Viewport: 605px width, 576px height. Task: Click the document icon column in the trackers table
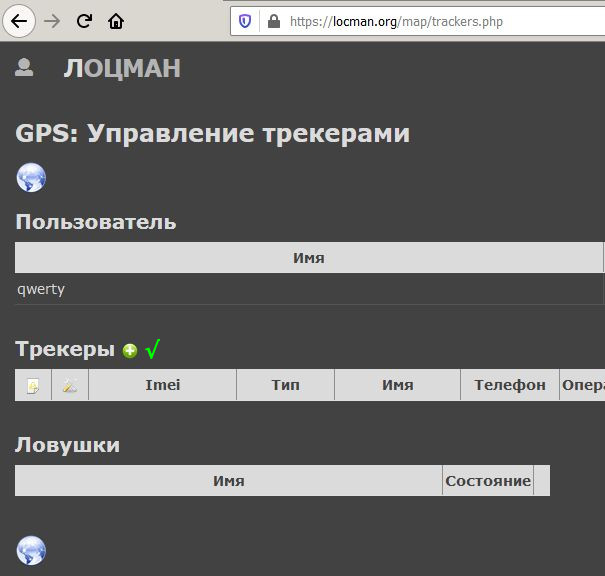(x=33, y=385)
